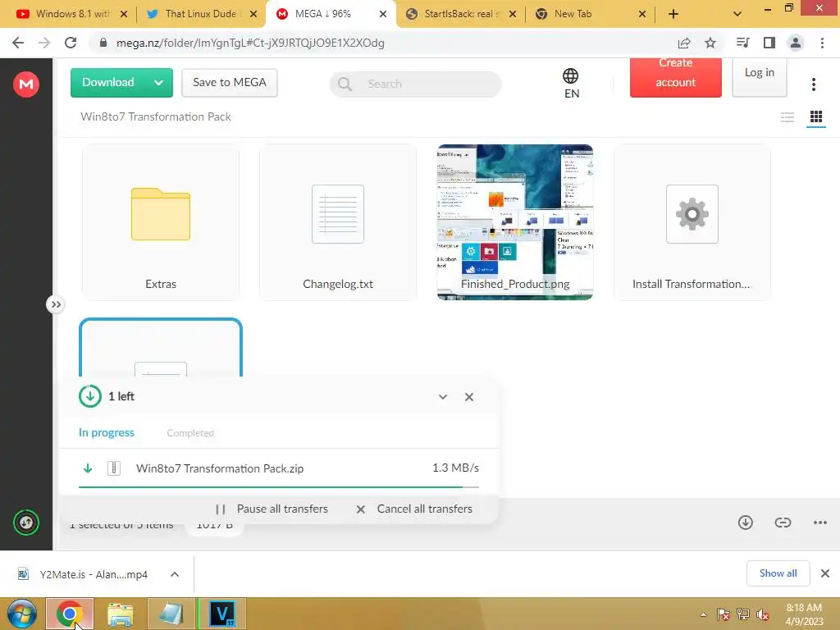Switch to the Completed transfers tab
The image size is (840, 630).
pos(190,433)
